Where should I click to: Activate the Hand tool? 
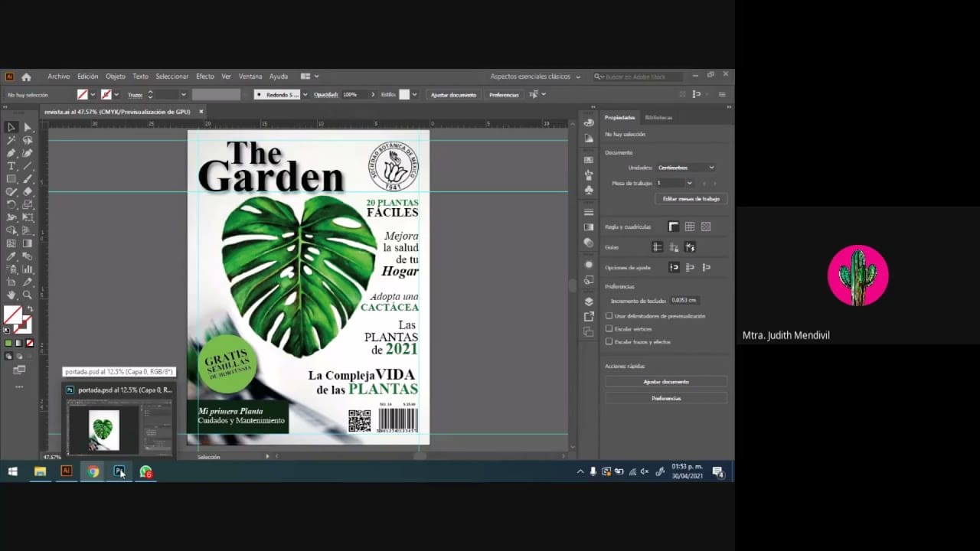(11, 295)
